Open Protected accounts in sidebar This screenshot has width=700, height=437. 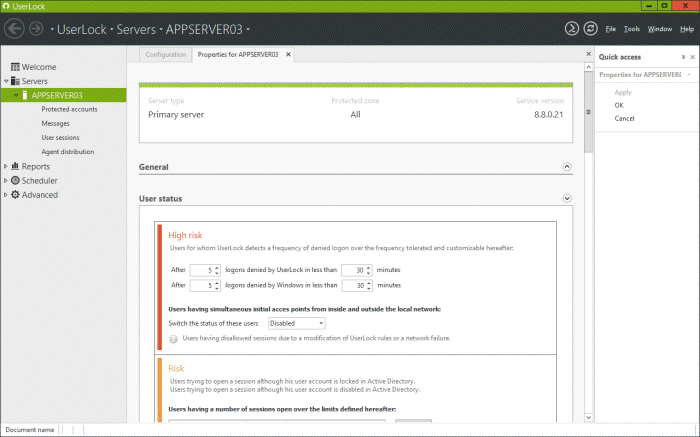69,109
